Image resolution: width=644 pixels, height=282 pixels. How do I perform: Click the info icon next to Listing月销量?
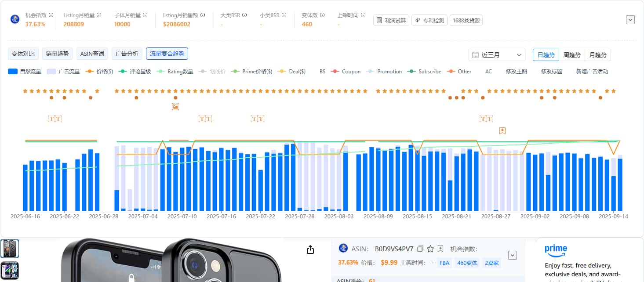pyautogui.click(x=99, y=15)
